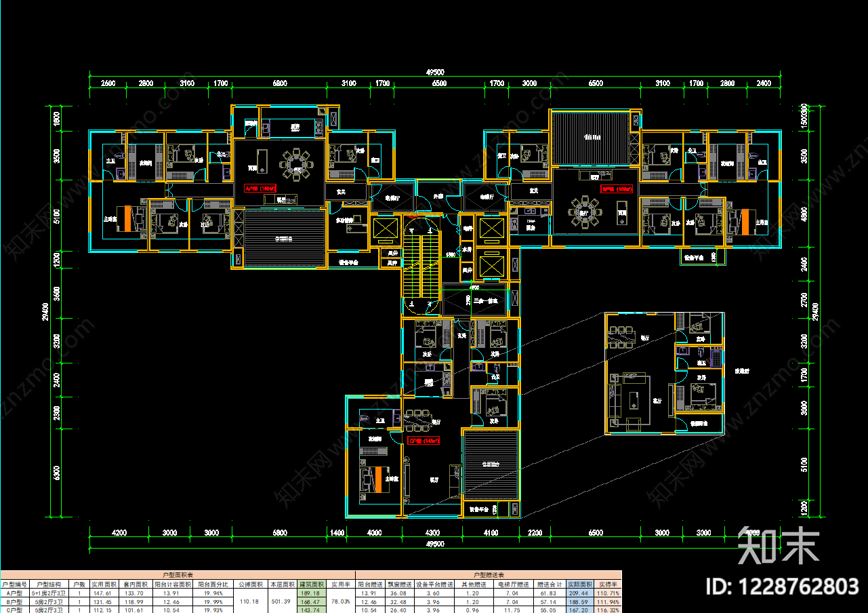
Task: Select the 2700 vertical dimension text
Action: click(804, 300)
